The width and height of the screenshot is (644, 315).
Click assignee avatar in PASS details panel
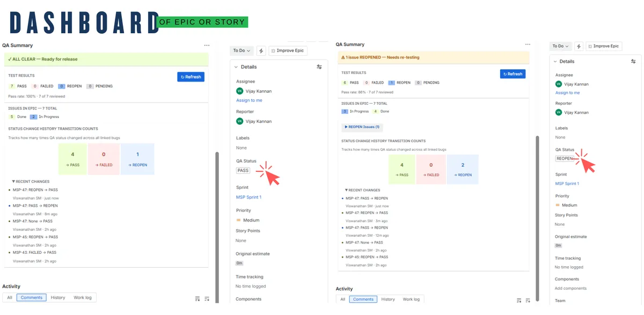tap(239, 91)
